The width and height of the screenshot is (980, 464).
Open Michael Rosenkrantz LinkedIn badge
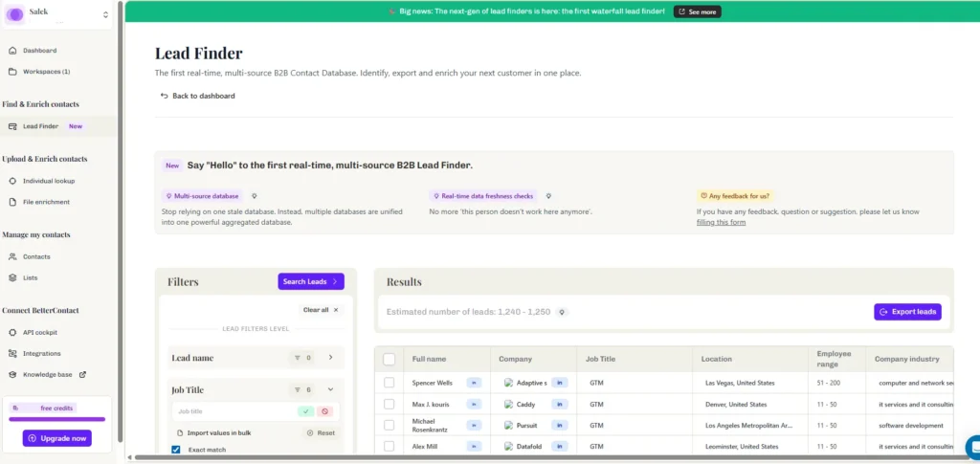point(474,426)
